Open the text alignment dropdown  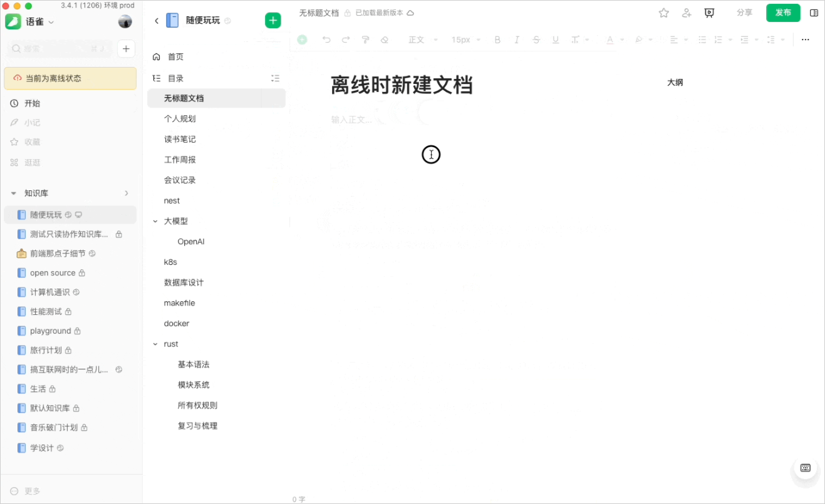pyautogui.click(x=679, y=39)
